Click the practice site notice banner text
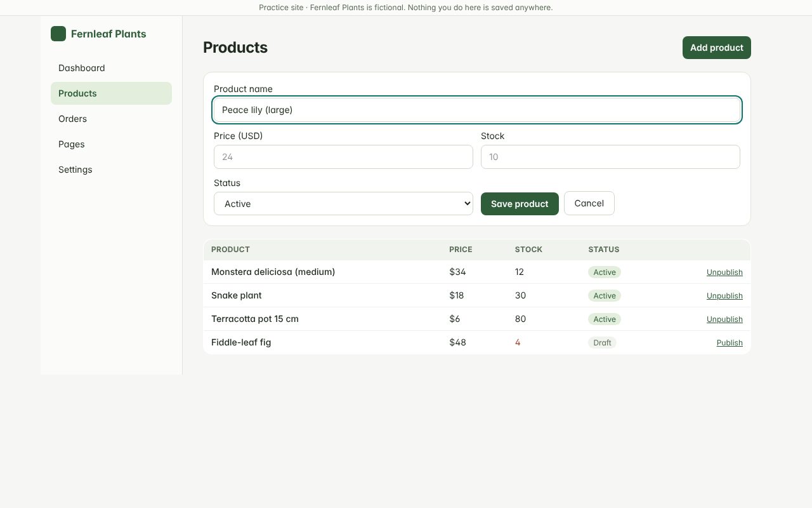Screen dimensions: 812x508 [406, 8]
